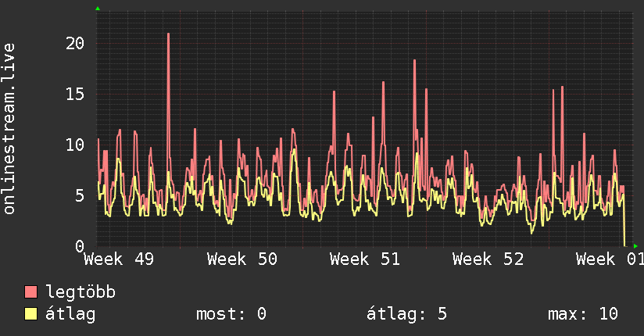
Task: Click the Week 49 axis label
Action: point(119,259)
